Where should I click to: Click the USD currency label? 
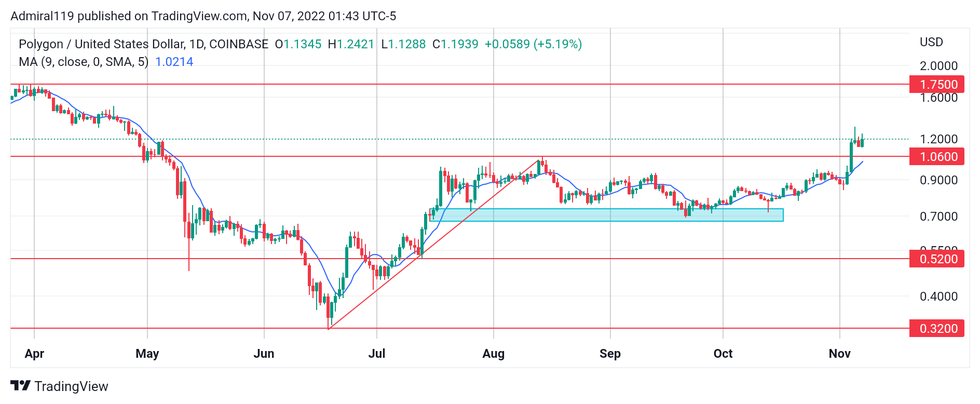(x=931, y=42)
